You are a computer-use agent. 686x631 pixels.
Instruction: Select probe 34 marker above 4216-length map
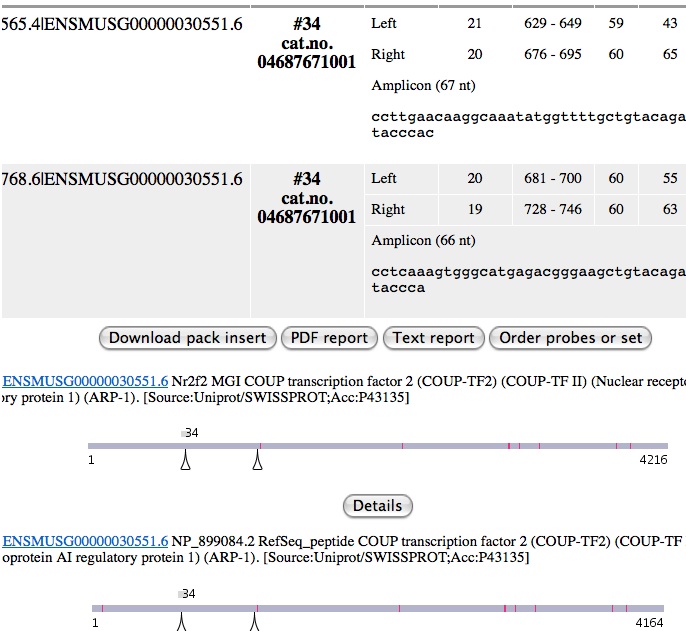(189, 433)
